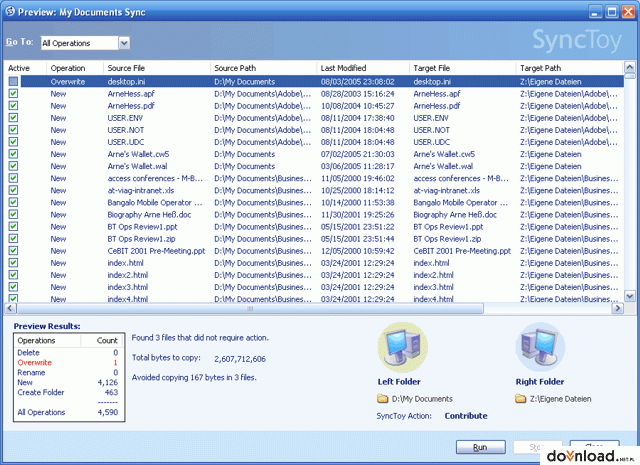Uncheck the Active box for USER.UDC source file
Screen dimensions: 640x465
[13, 142]
